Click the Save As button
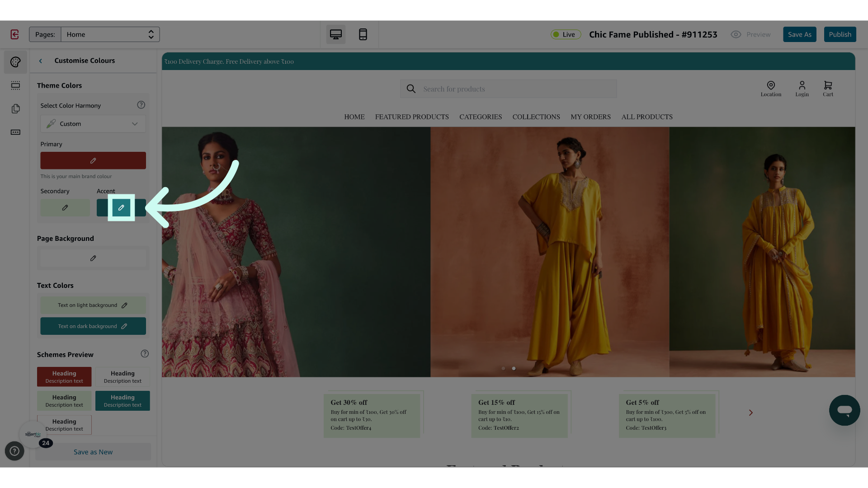Screen dimensions: 868x488 pos(799,34)
